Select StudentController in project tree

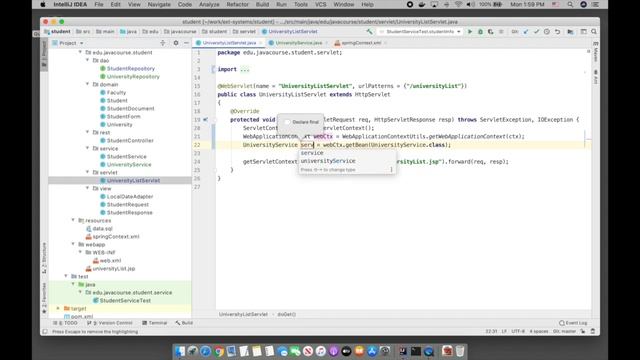(130, 140)
